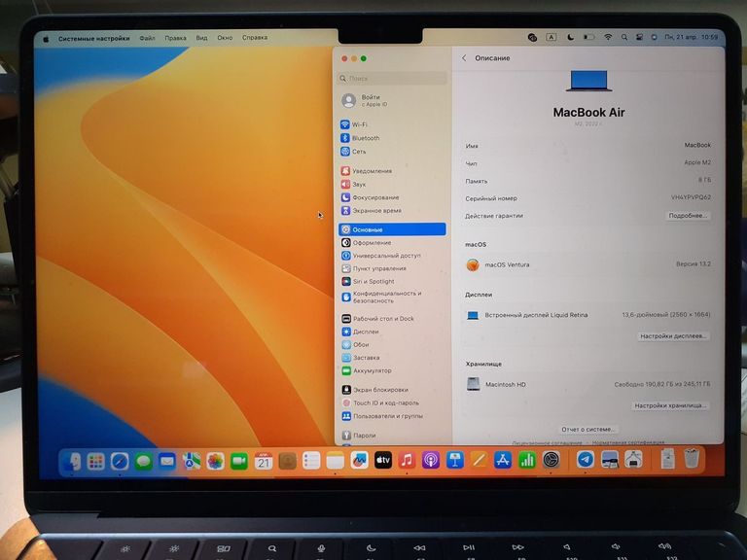Go back using the chevron beside Описание
The height and width of the screenshot is (560, 747).
click(464, 58)
